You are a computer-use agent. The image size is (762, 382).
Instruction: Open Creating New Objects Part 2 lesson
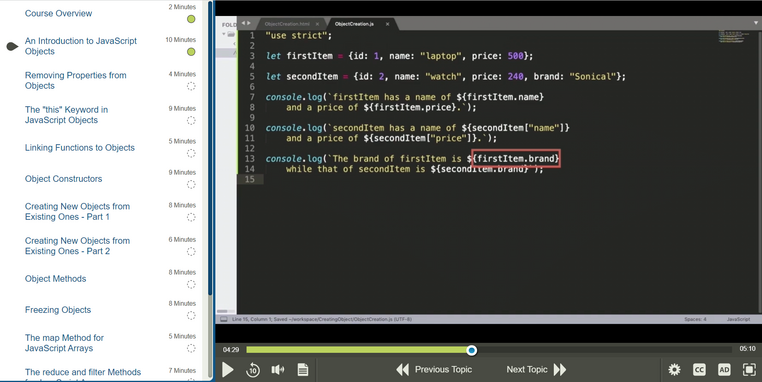click(77, 246)
